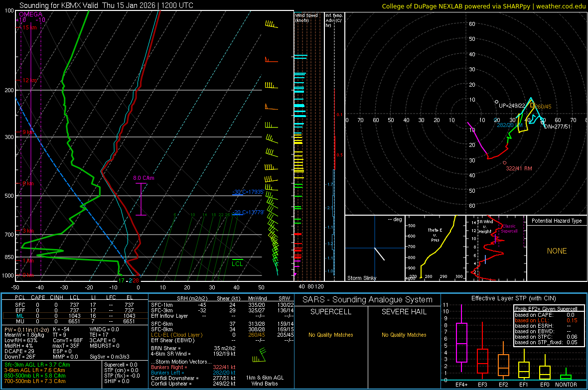Click the 'Effective Layer STP (with CIN)' title

pyautogui.click(x=513, y=298)
